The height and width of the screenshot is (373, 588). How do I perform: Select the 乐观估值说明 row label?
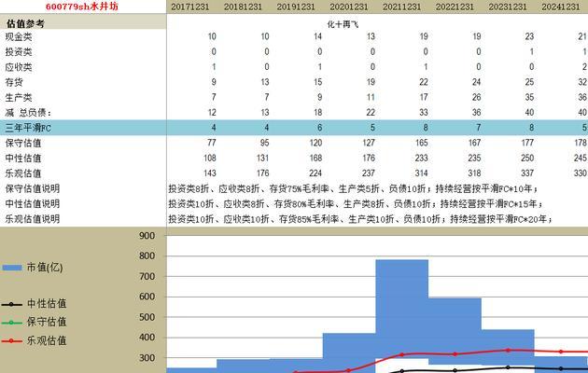click(33, 219)
